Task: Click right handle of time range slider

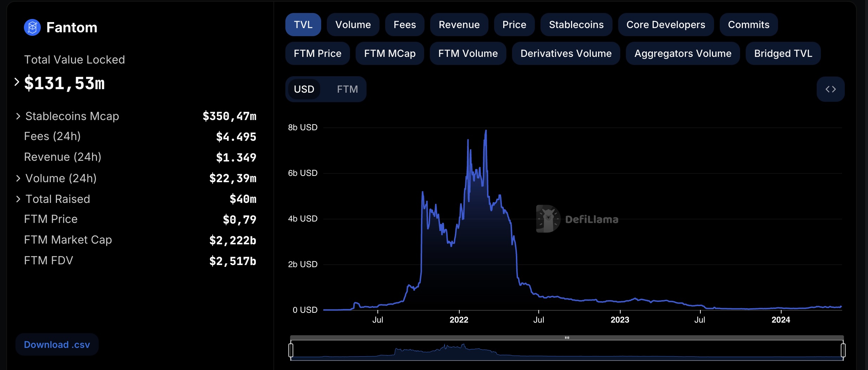Action: coord(843,350)
